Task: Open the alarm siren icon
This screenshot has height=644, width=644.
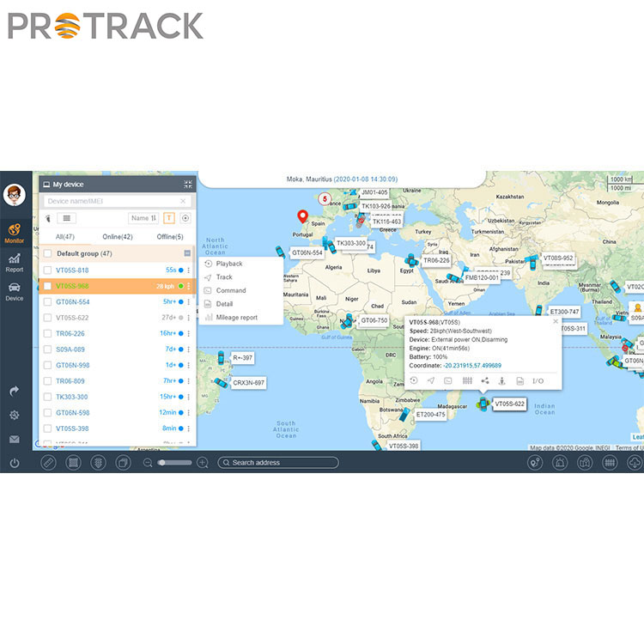Action: (x=560, y=463)
